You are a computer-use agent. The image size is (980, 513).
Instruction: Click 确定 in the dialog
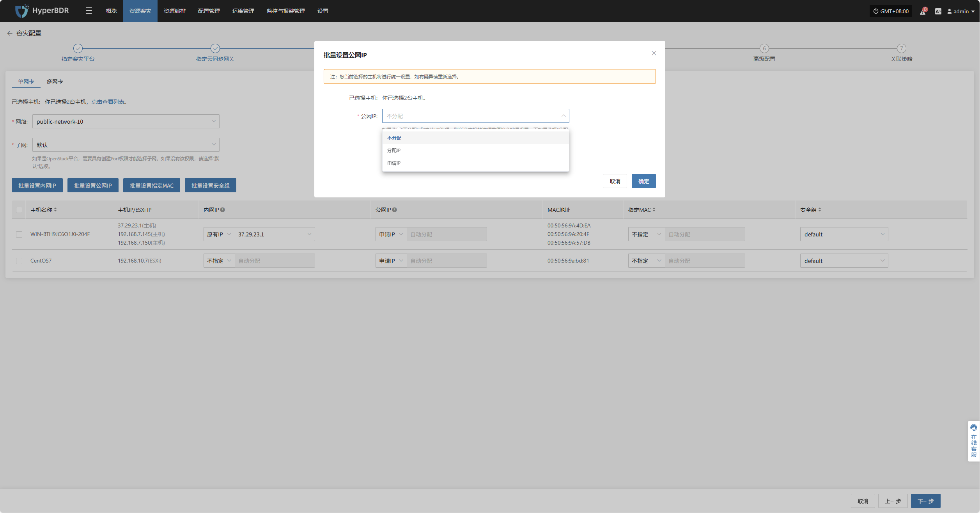643,181
